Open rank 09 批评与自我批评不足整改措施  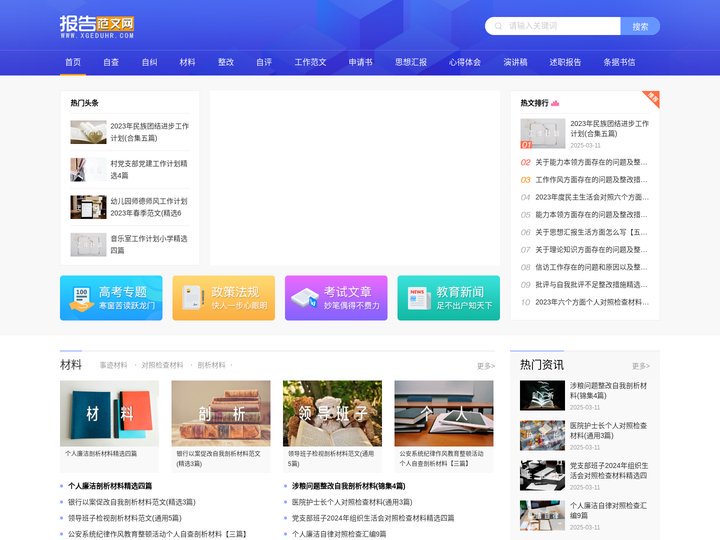(591, 284)
